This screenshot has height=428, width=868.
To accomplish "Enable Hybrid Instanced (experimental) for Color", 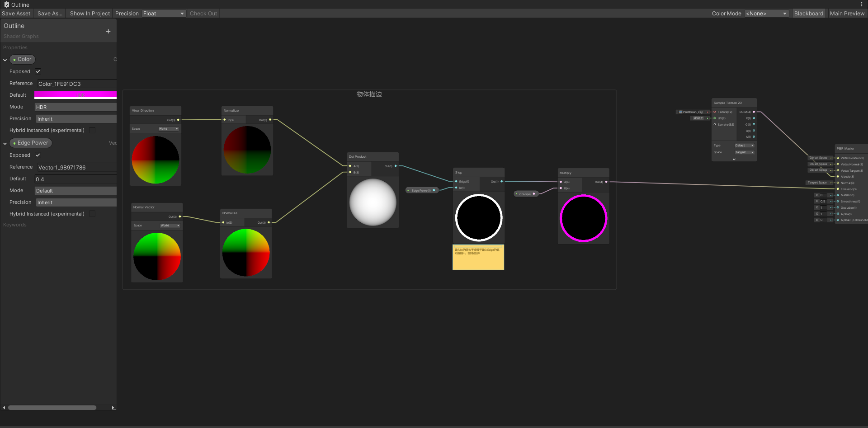I will [92, 130].
